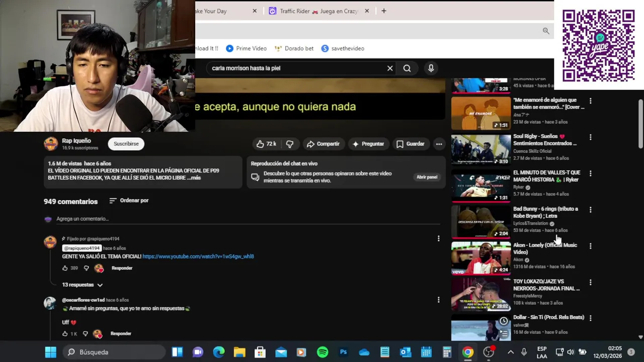Clear the YouTube search box with the X

390,68
